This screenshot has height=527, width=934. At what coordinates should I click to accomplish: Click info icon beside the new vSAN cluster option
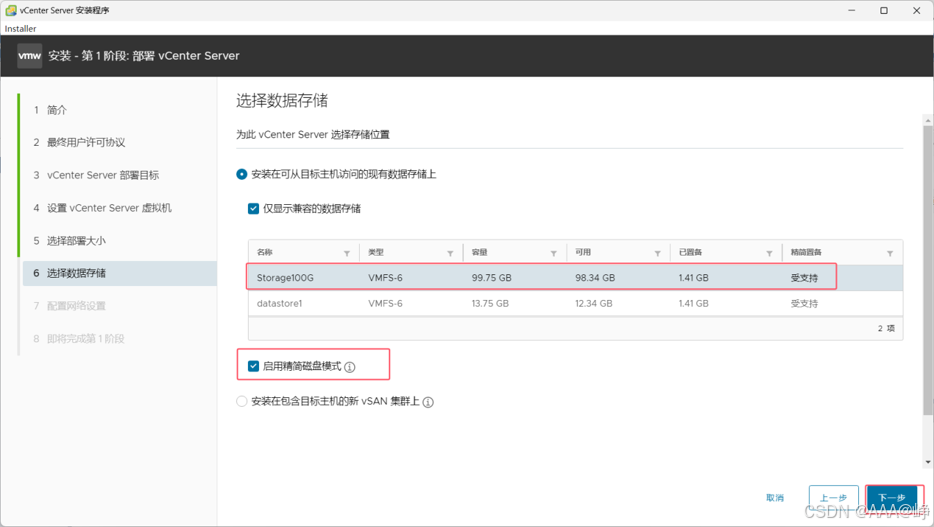[x=428, y=403]
